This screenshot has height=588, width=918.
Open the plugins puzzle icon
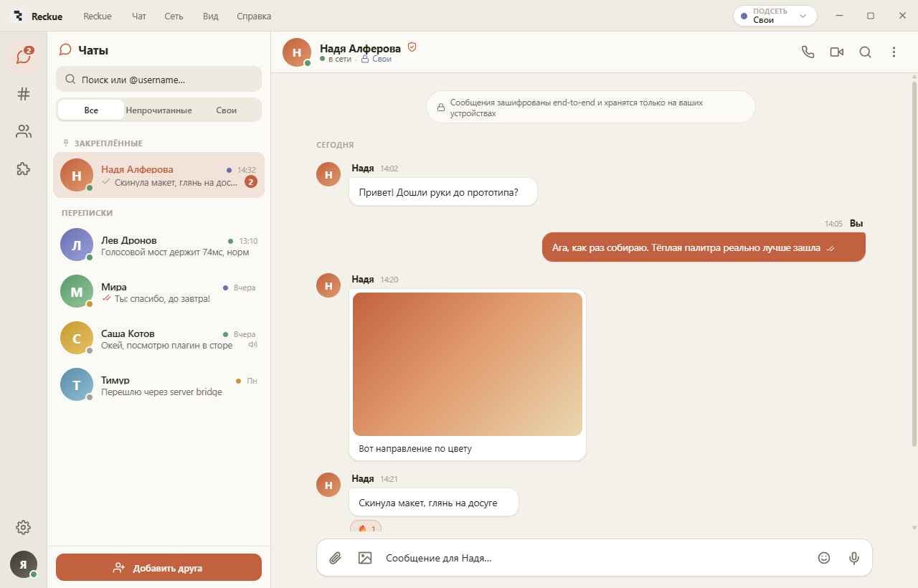(24, 169)
